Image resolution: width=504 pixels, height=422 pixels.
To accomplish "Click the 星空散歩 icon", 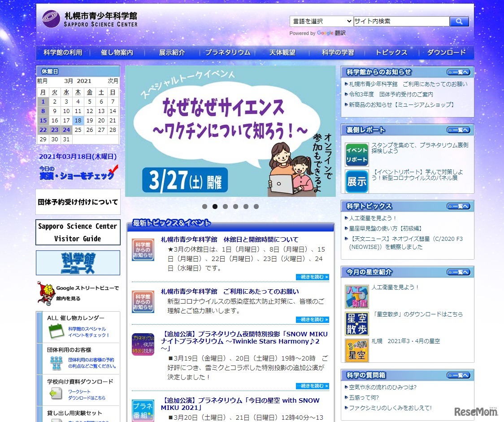I will (x=357, y=324).
